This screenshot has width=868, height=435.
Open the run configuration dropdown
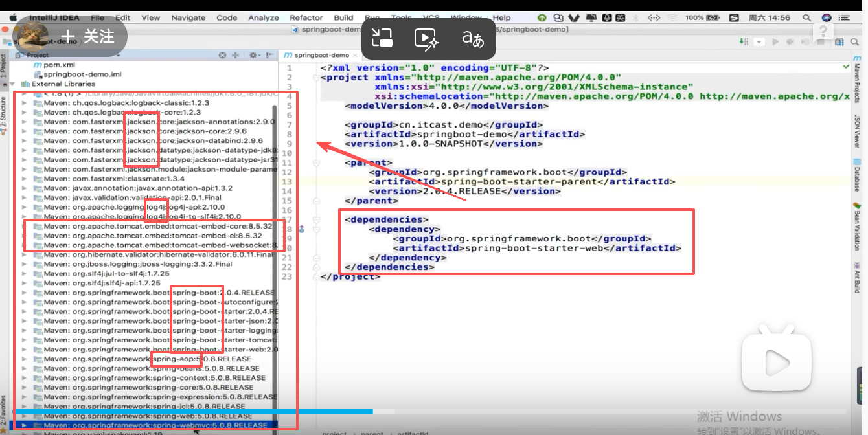pos(760,42)
